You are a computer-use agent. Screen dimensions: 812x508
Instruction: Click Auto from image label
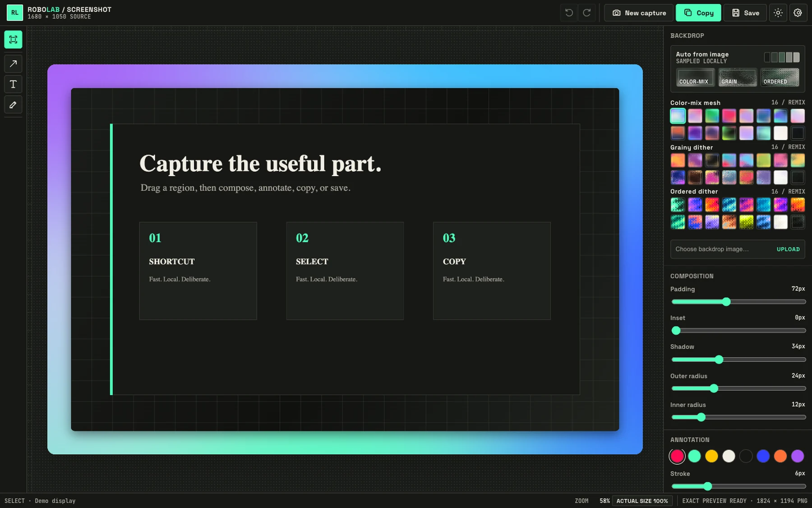[x=702, y=54]
